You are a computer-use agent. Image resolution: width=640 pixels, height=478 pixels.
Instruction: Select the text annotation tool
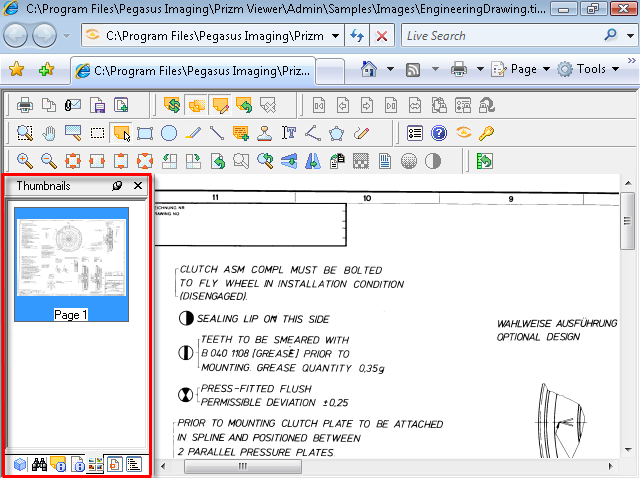pyautogui.click(x=289, y=133)
